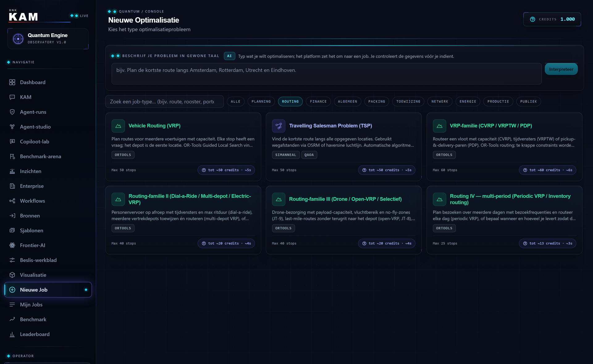This screenshot has width=593, height=364.
Task: Click the Leaderboard bars icon
Action: point(12,334)
